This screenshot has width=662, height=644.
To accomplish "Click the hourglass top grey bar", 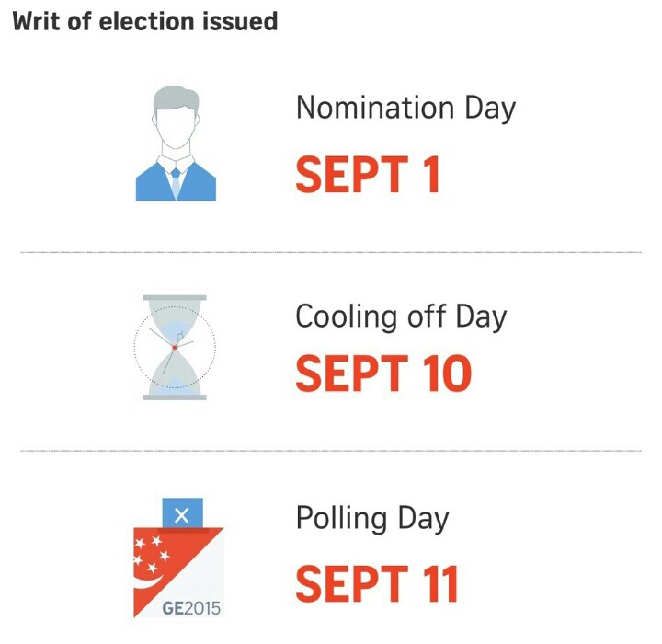I will 175,298.
